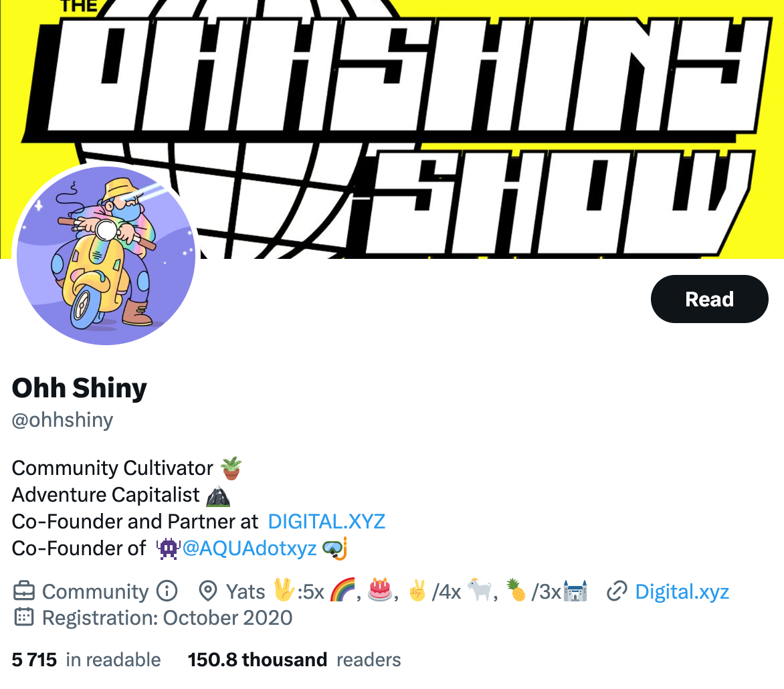Image resolution: width=784 pixels, height=689 pixels.
Task: Open the DIGITAL.XYZ link in bio
Action: [x=326, y=522]
